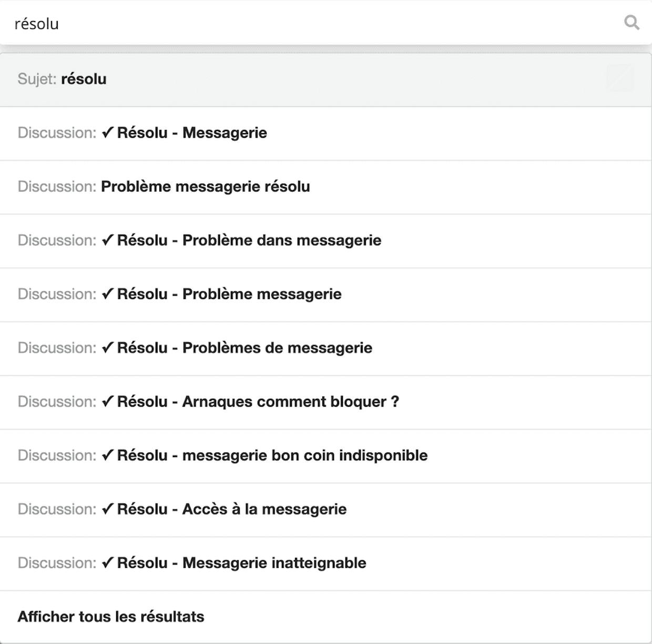The height and width of the screenshot is (644, 652).
Task: Click checkmark icon of 'messagerie bon coin indisponible'
Action: pos(108,455)
